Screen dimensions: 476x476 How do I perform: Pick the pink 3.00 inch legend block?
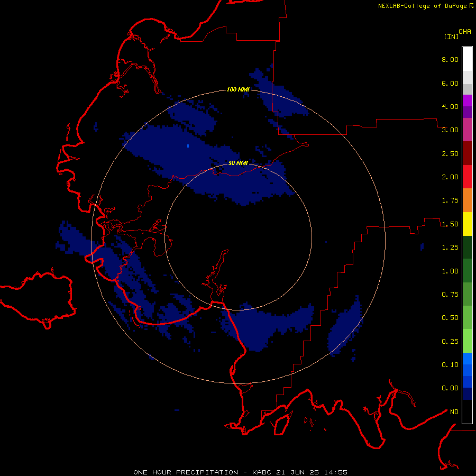tap(467, 130)
